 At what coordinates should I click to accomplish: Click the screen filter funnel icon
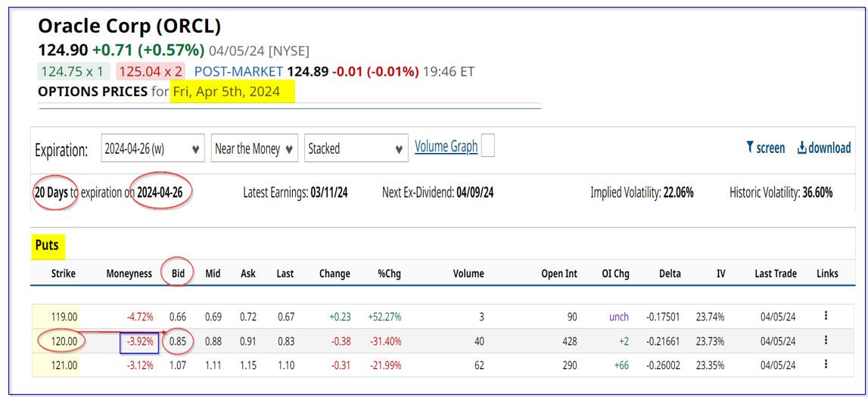click(x=750, y=148)
